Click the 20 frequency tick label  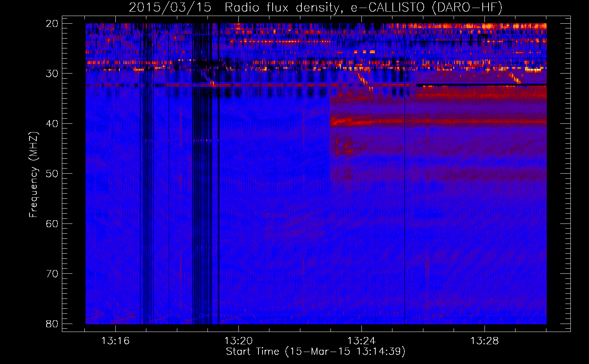click(52, 24)
